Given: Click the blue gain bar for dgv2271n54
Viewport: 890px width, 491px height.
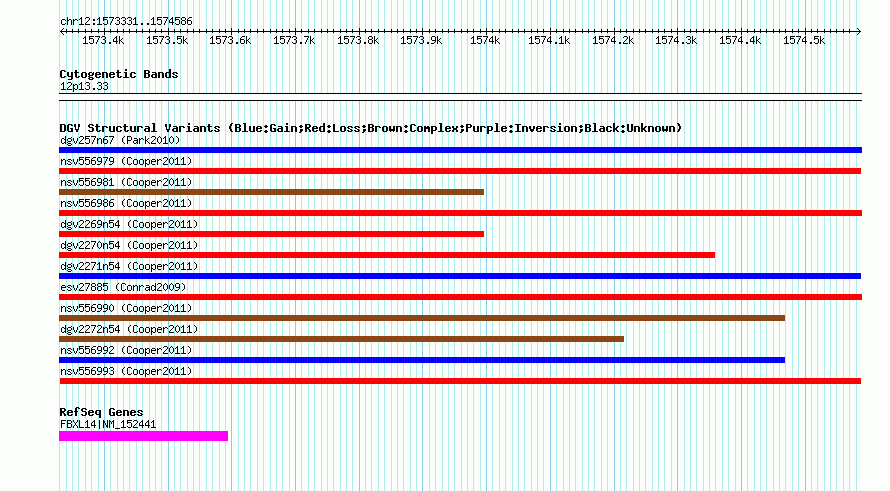Looking at the screenshot, I should click(x=460, y=276).
